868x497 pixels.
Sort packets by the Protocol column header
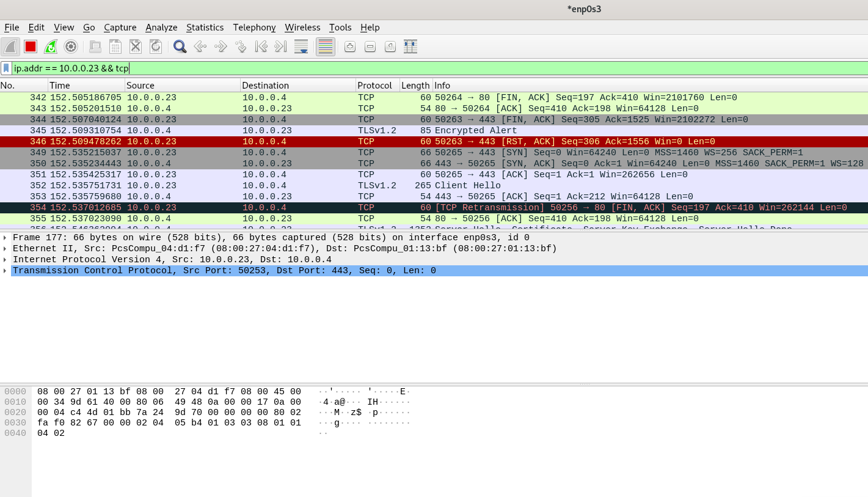[x=374, y=86]
